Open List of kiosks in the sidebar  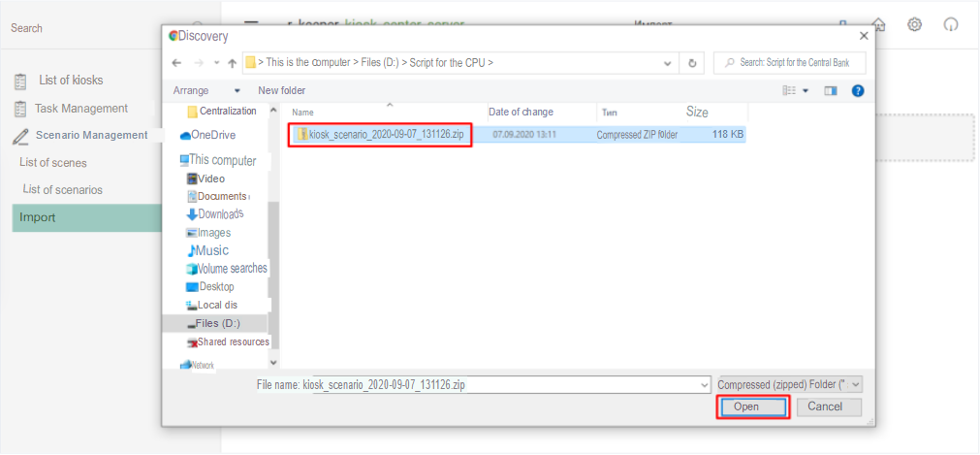[70, 80]
